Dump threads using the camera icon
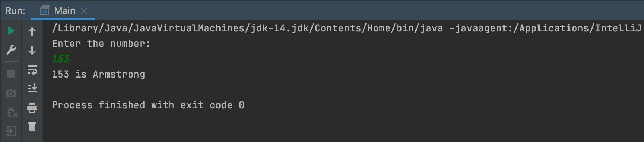This screenshot has height=142, width=644. [x=11, y=93]
